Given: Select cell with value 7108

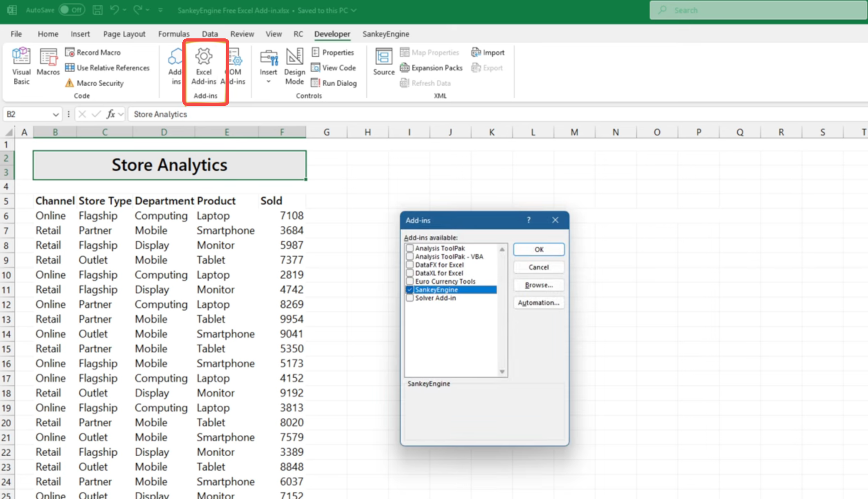Looking at the screenshot, I should pos(282,216).
